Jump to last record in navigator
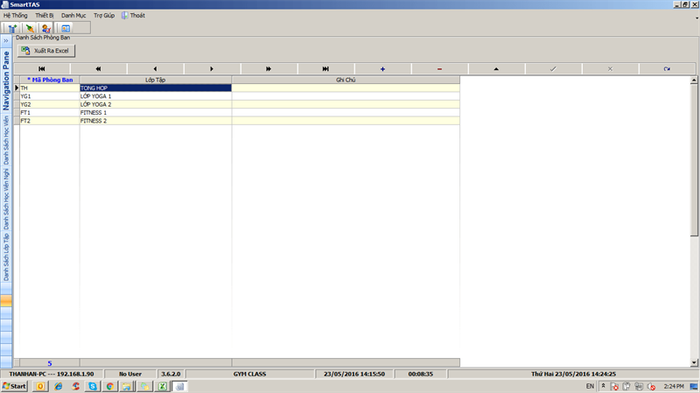 325,69
